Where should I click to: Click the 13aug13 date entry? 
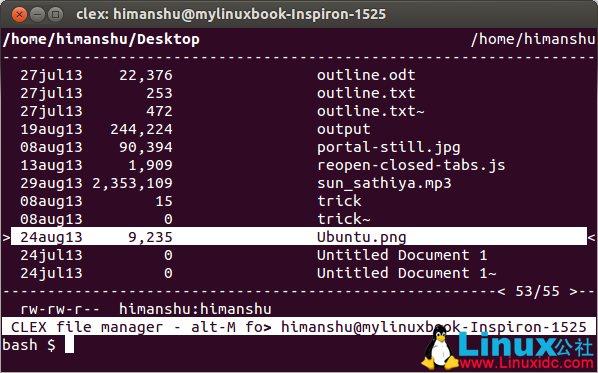click(51, 165)
